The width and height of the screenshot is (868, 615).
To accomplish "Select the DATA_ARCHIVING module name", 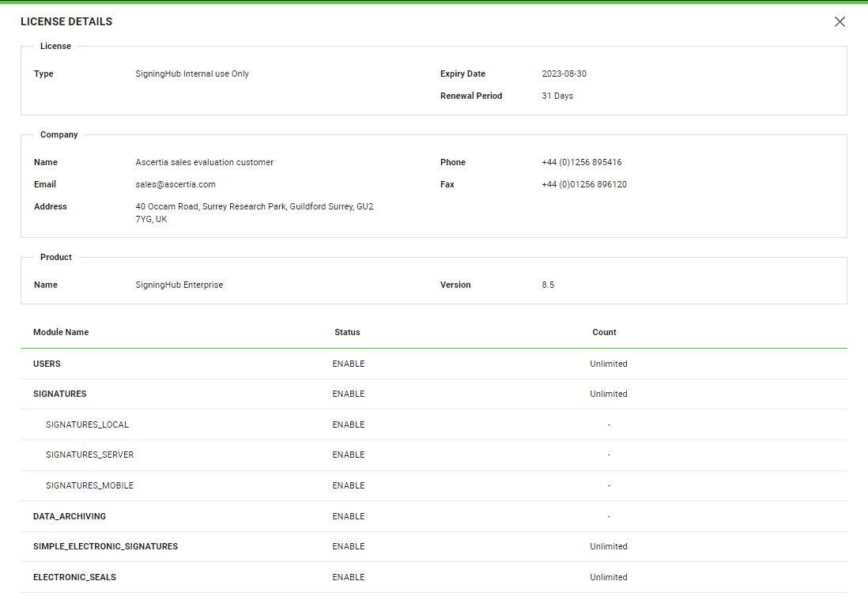I will (70, 516).
